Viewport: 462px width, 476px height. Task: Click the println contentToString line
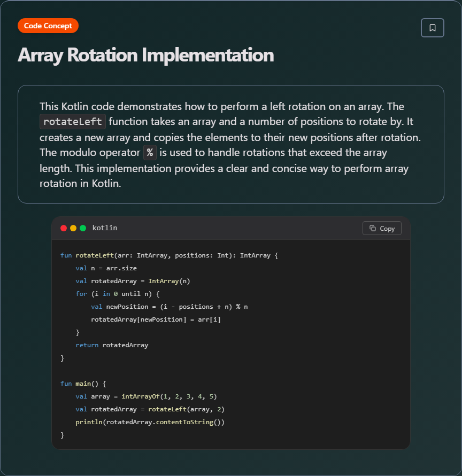(x=150, y=422)
